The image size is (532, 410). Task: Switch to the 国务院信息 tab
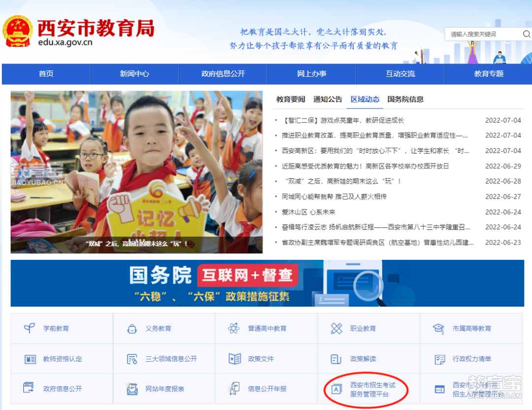(x=405, y=99)
